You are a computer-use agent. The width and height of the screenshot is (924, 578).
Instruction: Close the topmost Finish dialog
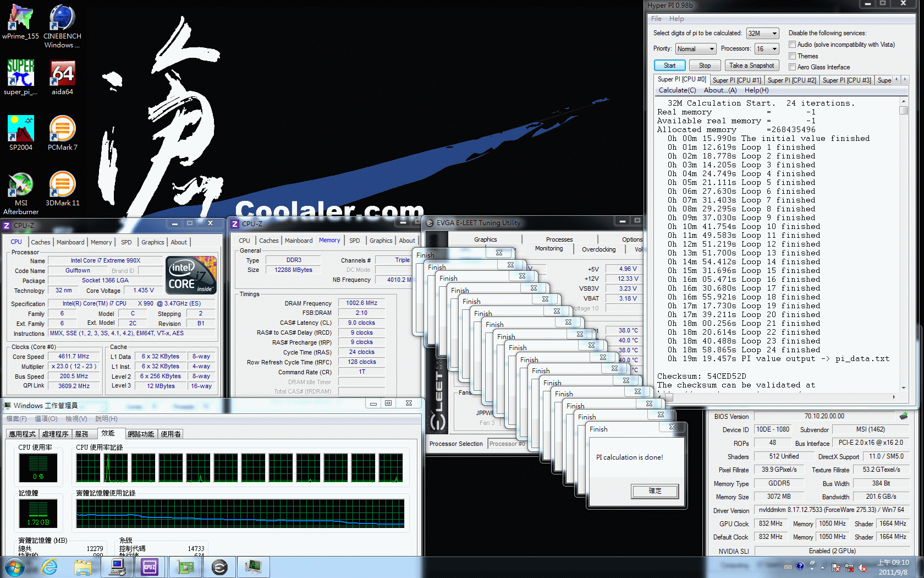[672, 427]
